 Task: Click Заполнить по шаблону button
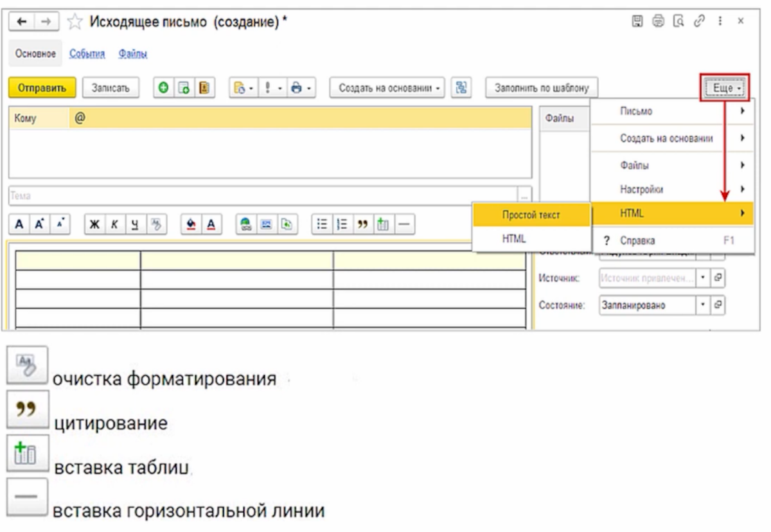[542, 88]
